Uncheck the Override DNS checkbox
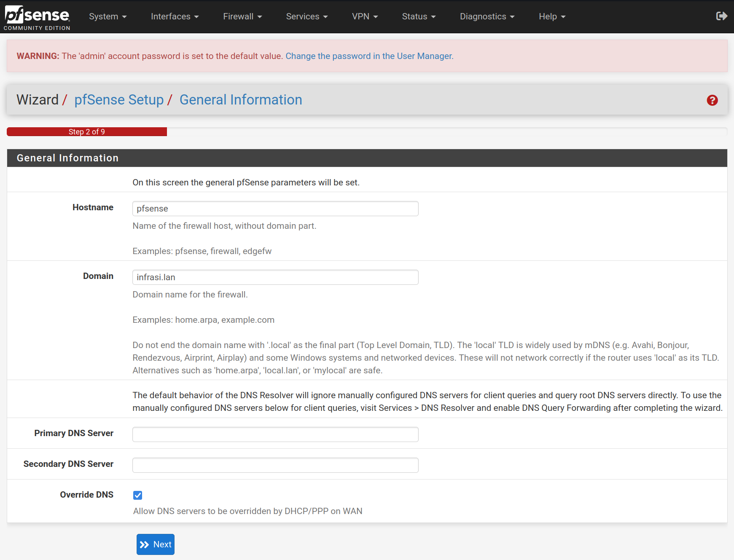This screenshot has width=734, height=560. (x=137, y=495)
